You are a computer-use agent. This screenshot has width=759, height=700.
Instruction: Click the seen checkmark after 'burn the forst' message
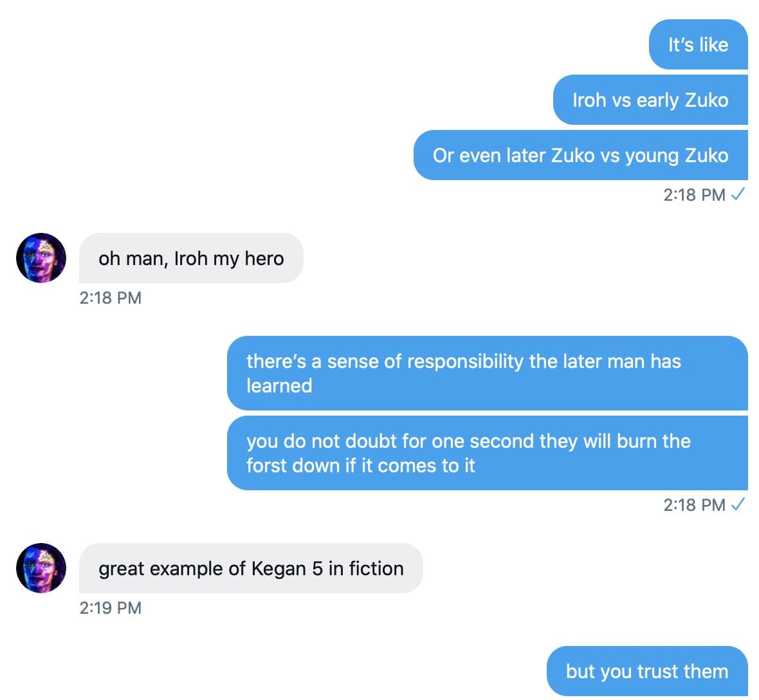[x=738, y=504]
